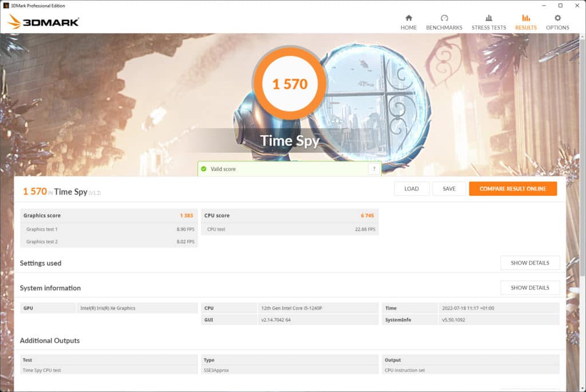The height and width of the screenshot is (392, 586).
Task: Close the 3DMark window
Action: pos(577,6)
